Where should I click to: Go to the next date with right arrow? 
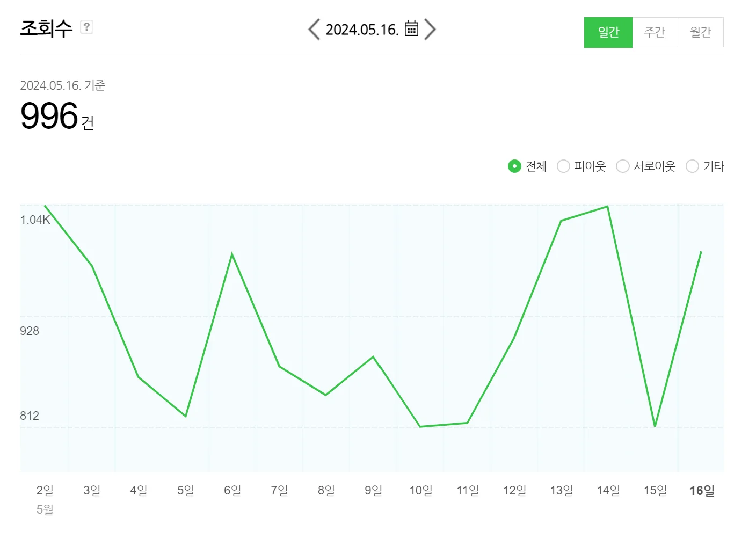click(x=430, y=29)
